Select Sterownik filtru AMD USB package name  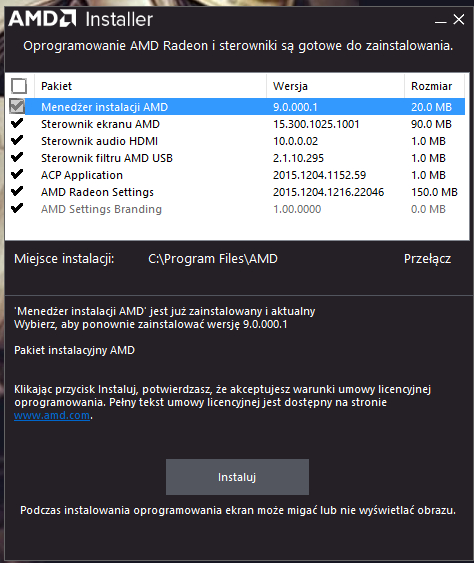coord(107,158)
